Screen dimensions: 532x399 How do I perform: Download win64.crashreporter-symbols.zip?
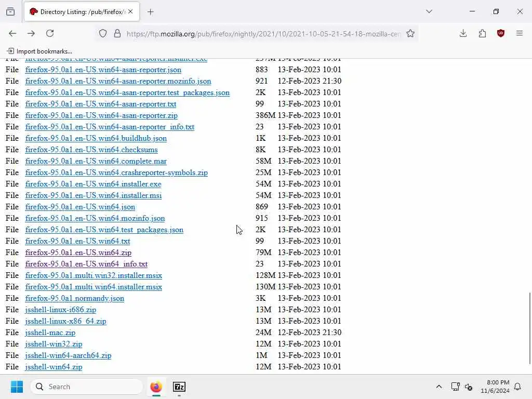[x=116, y=172]
